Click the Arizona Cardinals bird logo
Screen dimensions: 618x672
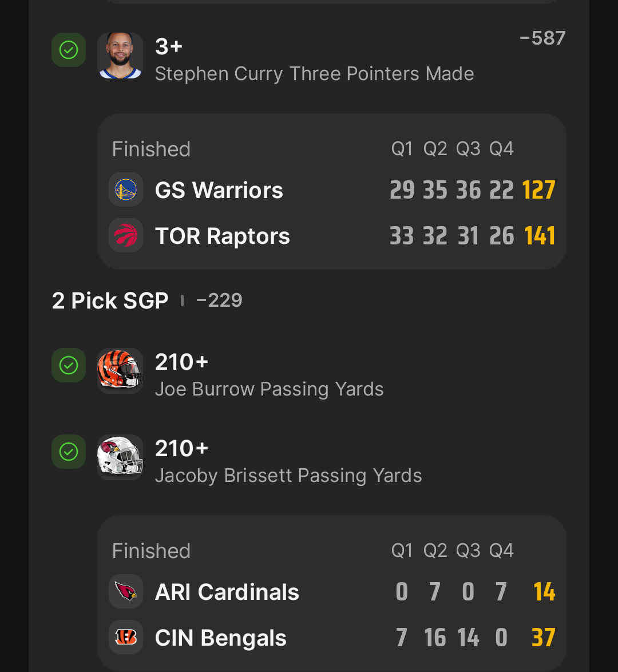(125, 591)
